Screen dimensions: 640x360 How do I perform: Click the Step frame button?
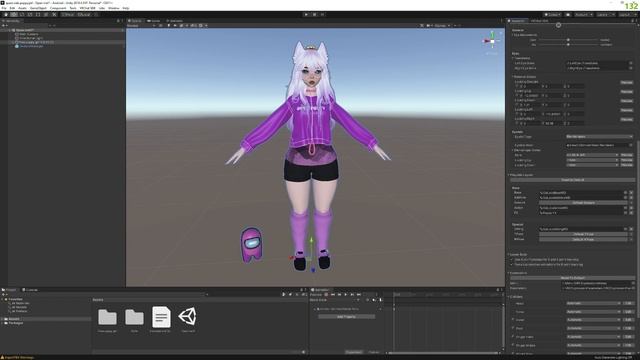(x=322, y=14)
